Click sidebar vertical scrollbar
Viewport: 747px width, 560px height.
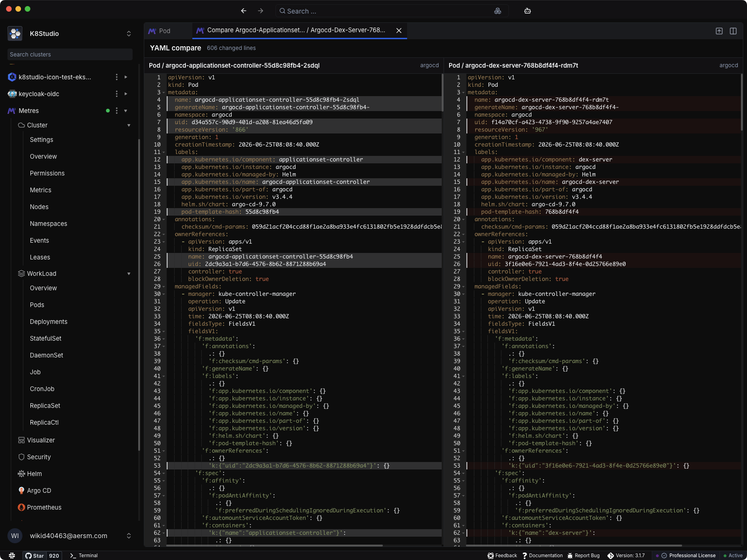click(x=139, y=295)
